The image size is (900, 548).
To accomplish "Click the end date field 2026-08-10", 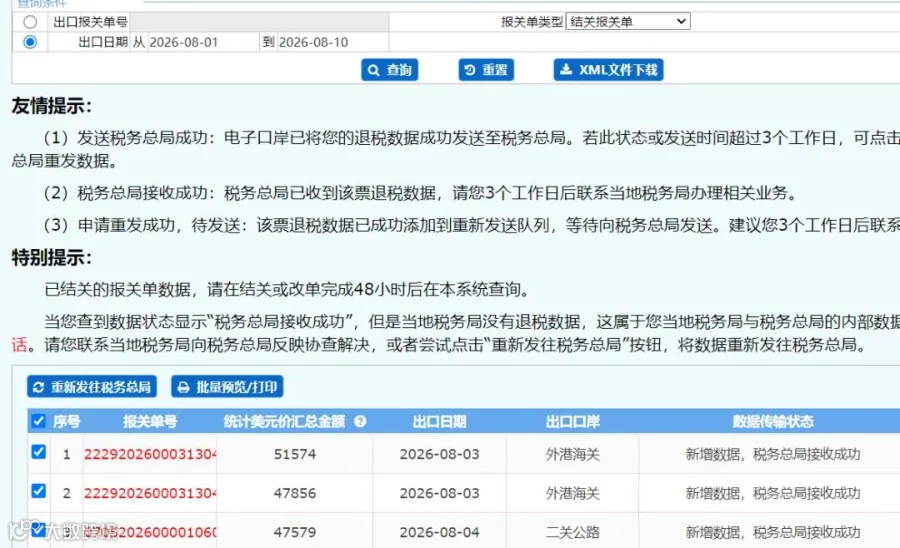I will [333, 42].
